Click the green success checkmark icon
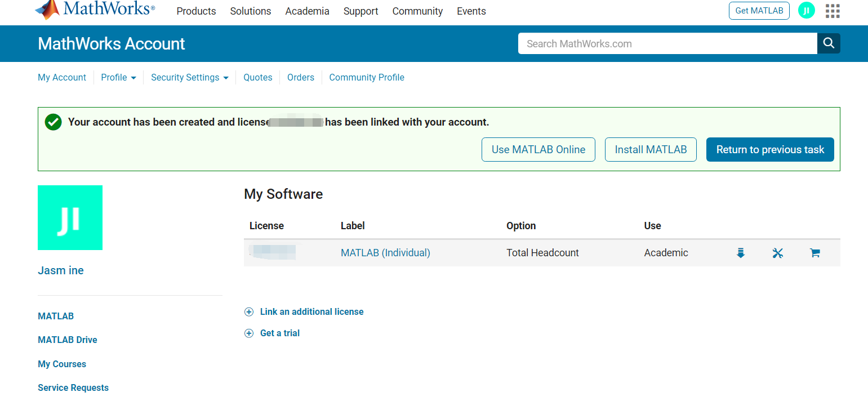868x401 pixels. 53,122
